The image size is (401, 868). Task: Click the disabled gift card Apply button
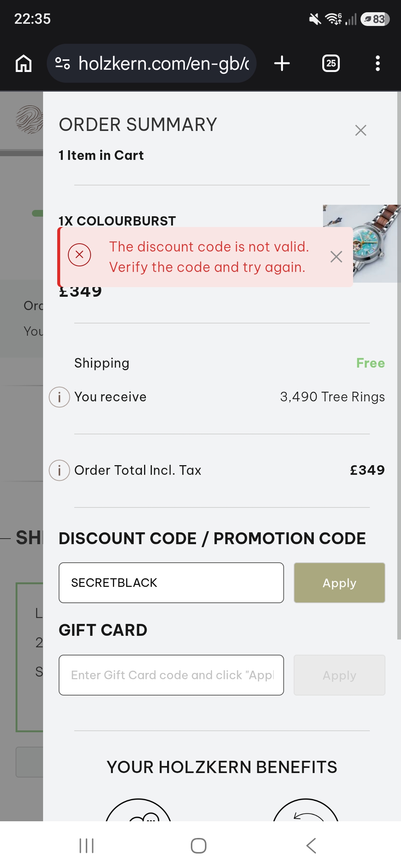click(339, 675)
